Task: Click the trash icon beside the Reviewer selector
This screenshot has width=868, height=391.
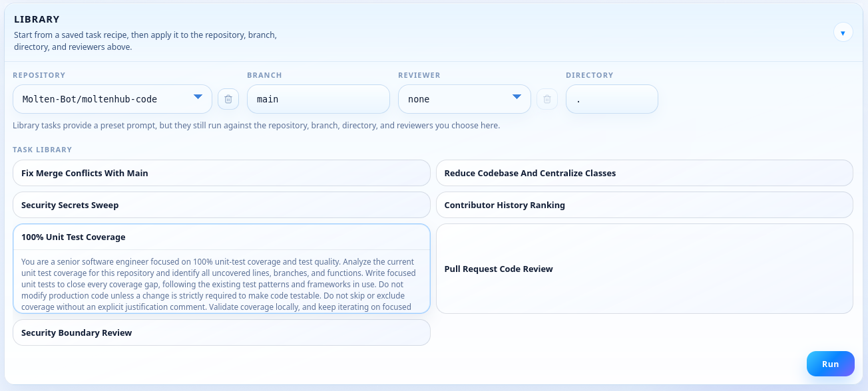Action: (547, 98)
